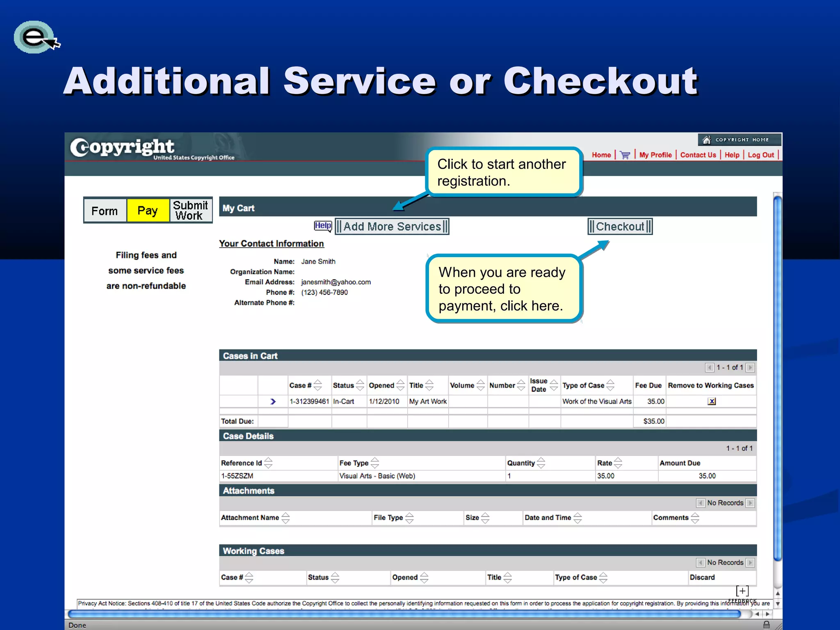Open Help in the top navigation
The height and width of the screenshot is (630, 840).
click(732, 155)
